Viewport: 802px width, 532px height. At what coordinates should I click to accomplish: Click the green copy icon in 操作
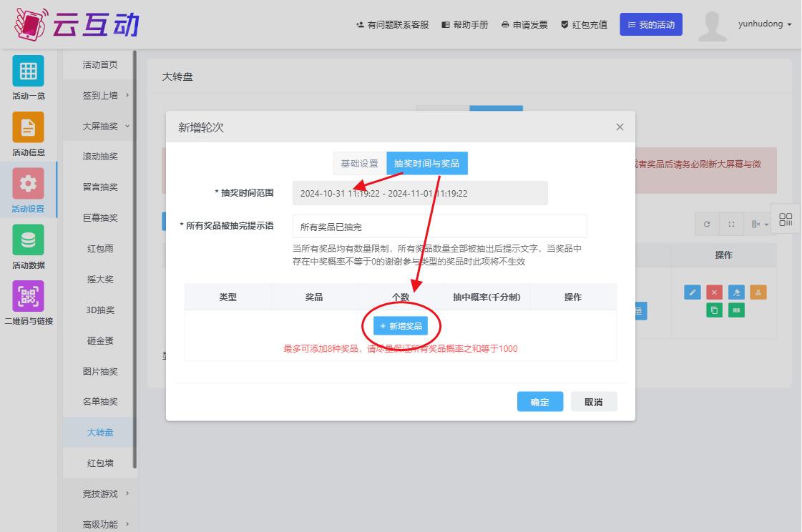714,310
